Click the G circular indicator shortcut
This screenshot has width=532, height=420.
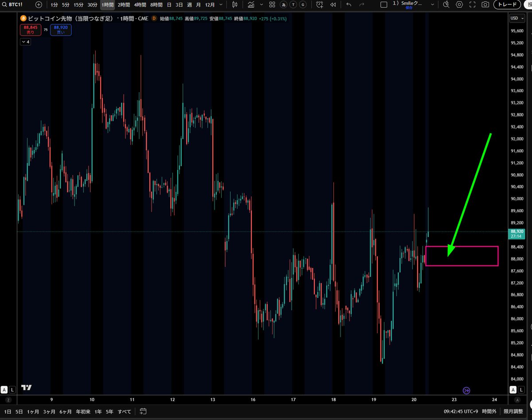click(x=302, y=4)
